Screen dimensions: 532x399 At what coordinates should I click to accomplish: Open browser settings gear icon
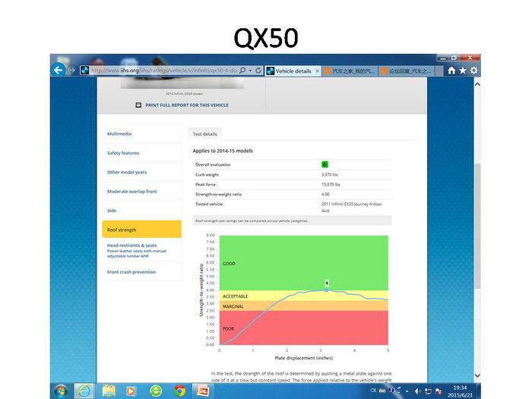474,70
